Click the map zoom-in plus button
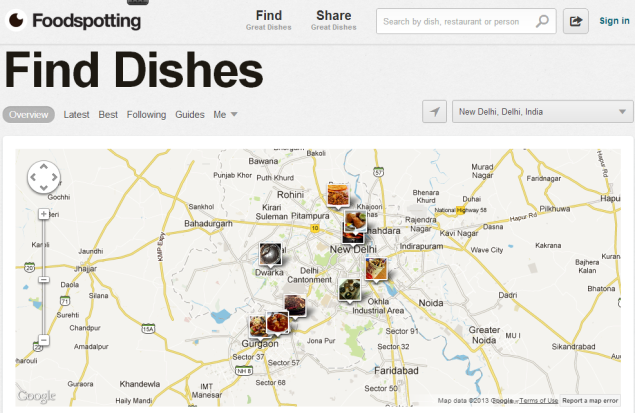Viewport: 635px width, 413px height. tap(44, 214)
